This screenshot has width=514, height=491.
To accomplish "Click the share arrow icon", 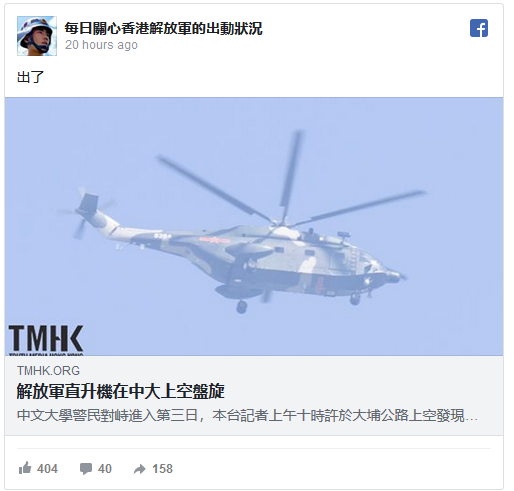I will pyautogui.click(x=139, y=469).
